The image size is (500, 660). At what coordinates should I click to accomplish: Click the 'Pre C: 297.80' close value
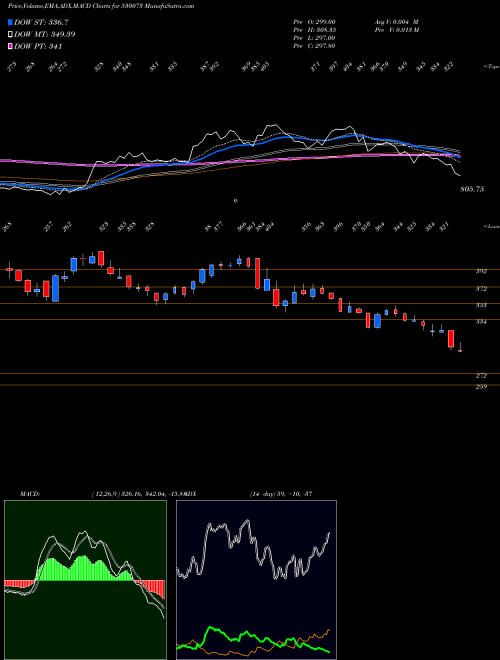pyautogui.click(x=314, y=46)
